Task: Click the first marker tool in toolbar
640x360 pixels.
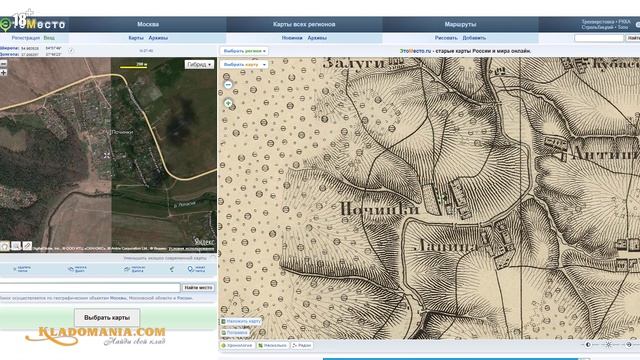Action: (x=22, y=269)
